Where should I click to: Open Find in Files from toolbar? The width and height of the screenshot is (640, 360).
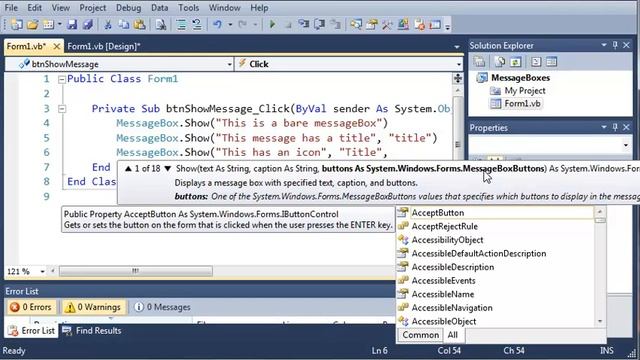pyautogui.click(x=160, y=25)
